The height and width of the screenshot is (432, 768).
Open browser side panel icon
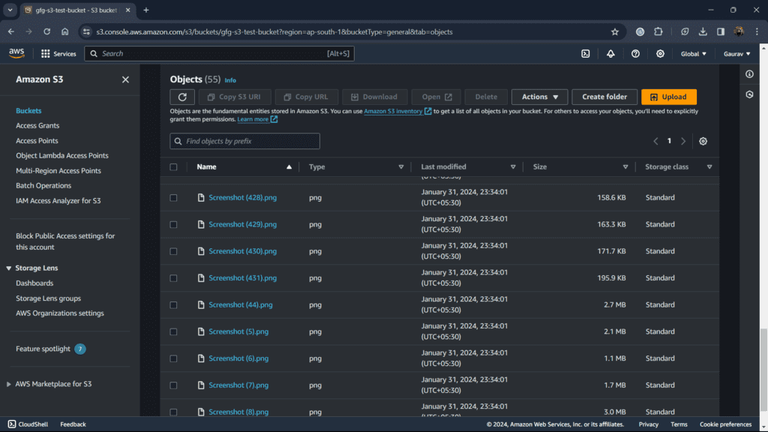click(x=720, y=32)
